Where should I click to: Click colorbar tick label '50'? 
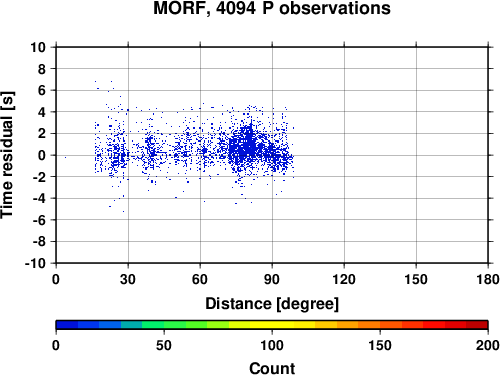(x=164, y=345)
